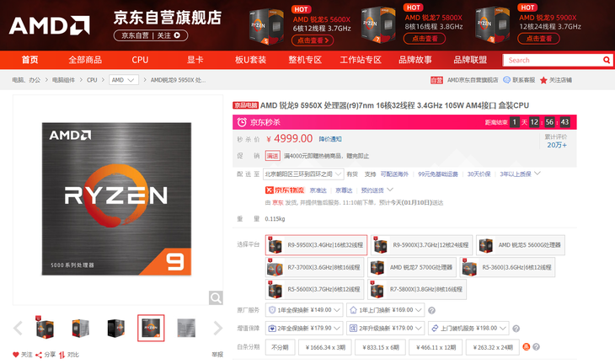The image size is (615, 364).
Task: Open 全部商品 in the nav bar
Action: point(85,60)
